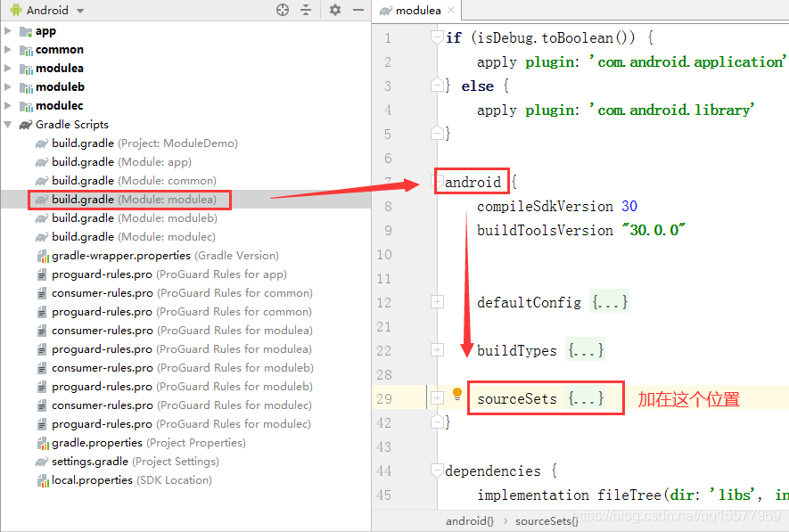This screenshot has height=532, width=789.
Task: Open the Android project view dropdown
Action: point(47,10)
